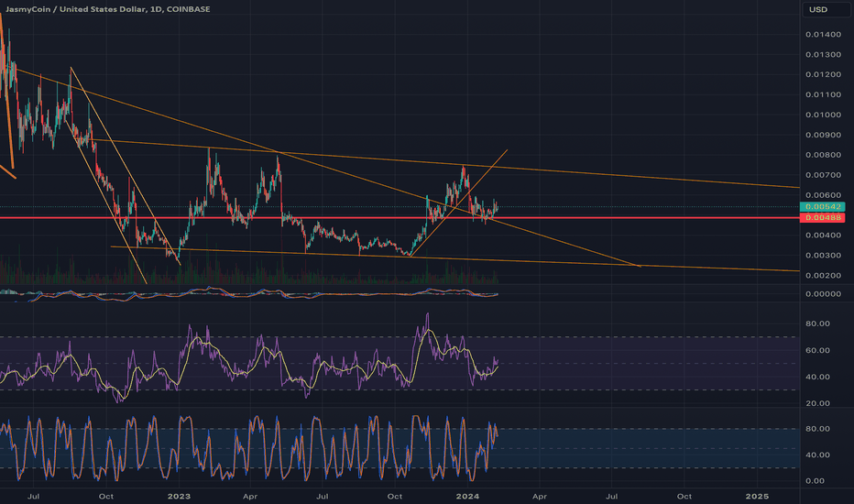Screen dimensions: 854x504
Task: Click the 0.01200 price axis label
Action: [x=823, y=74]
